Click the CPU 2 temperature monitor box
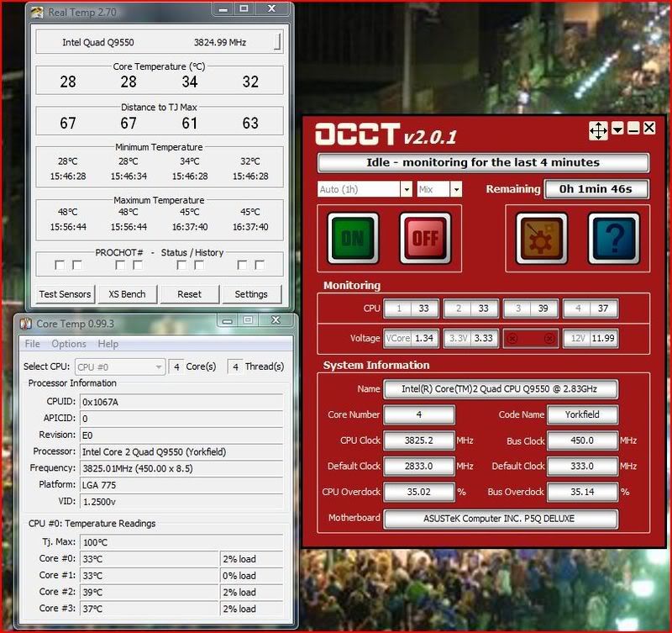The width and height of the screenshot is (672, 633). point(471,309)
